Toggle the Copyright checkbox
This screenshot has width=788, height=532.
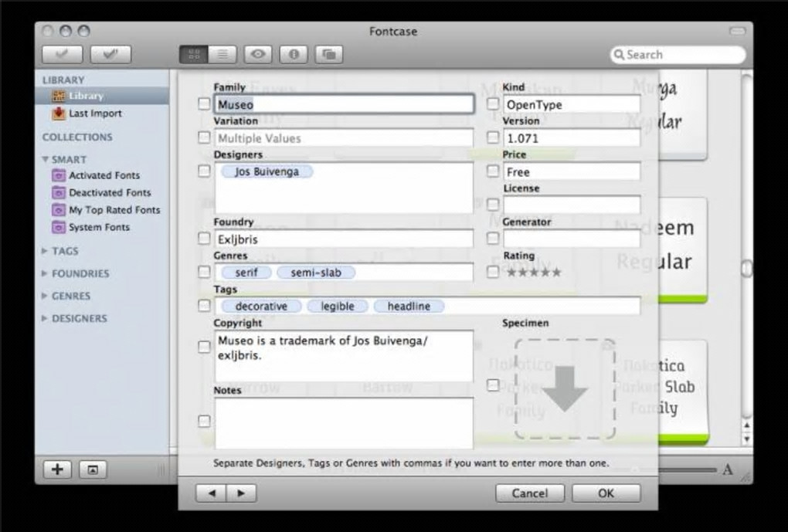coord(204,347)
